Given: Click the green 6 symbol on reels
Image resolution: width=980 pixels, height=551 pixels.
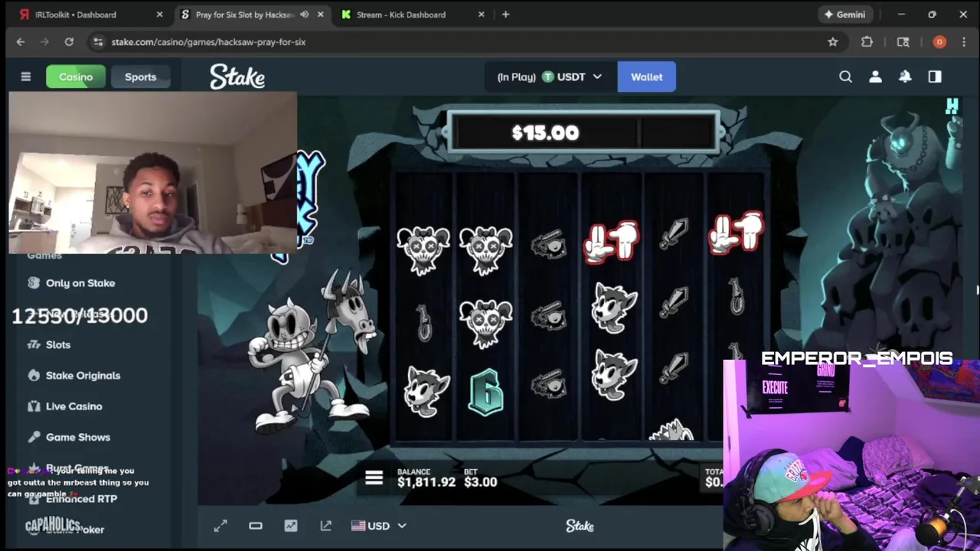Looking at the screenshot, I should (x=486, y=392).
